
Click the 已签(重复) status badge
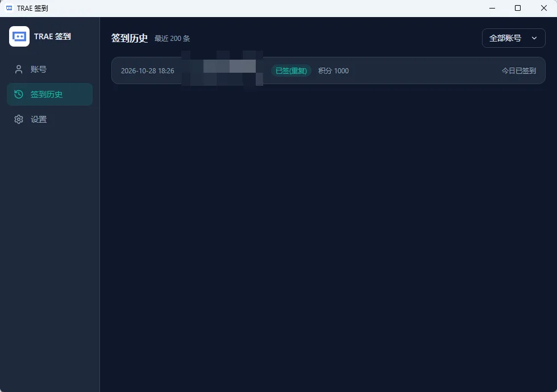(291, 70)
